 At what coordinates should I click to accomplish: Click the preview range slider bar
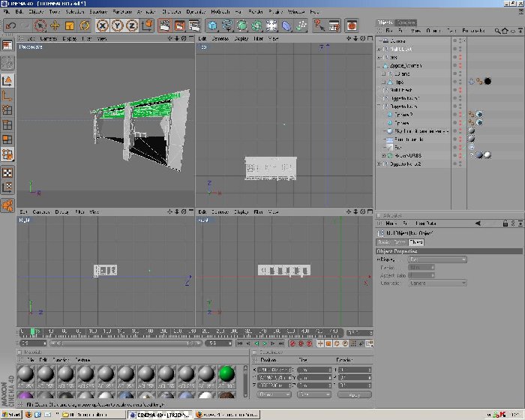click(126, 343)
